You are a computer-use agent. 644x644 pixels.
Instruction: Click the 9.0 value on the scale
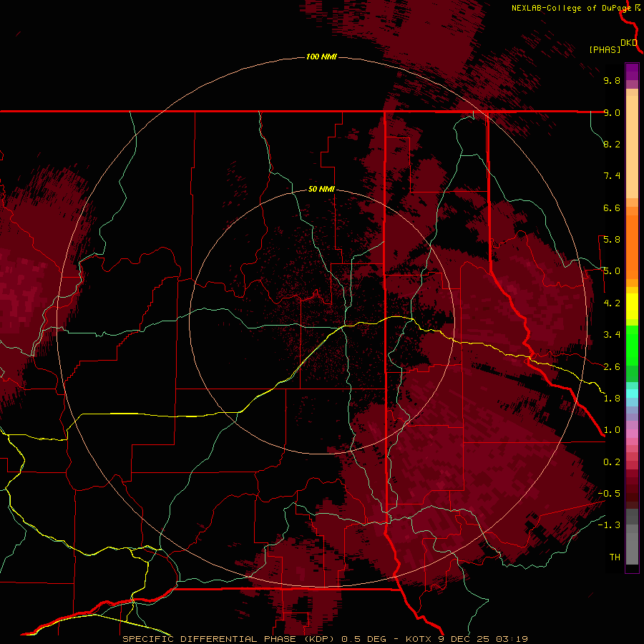(612, 112)
